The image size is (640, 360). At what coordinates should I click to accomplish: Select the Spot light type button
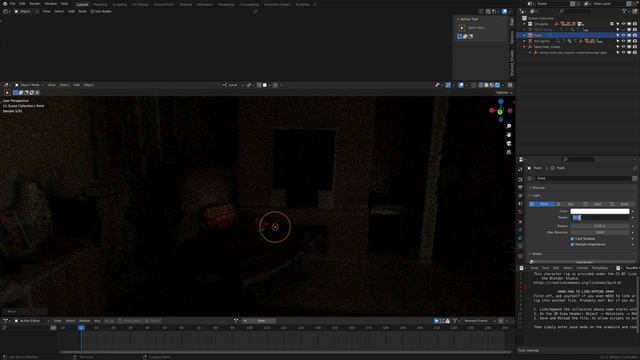point(595,204)
